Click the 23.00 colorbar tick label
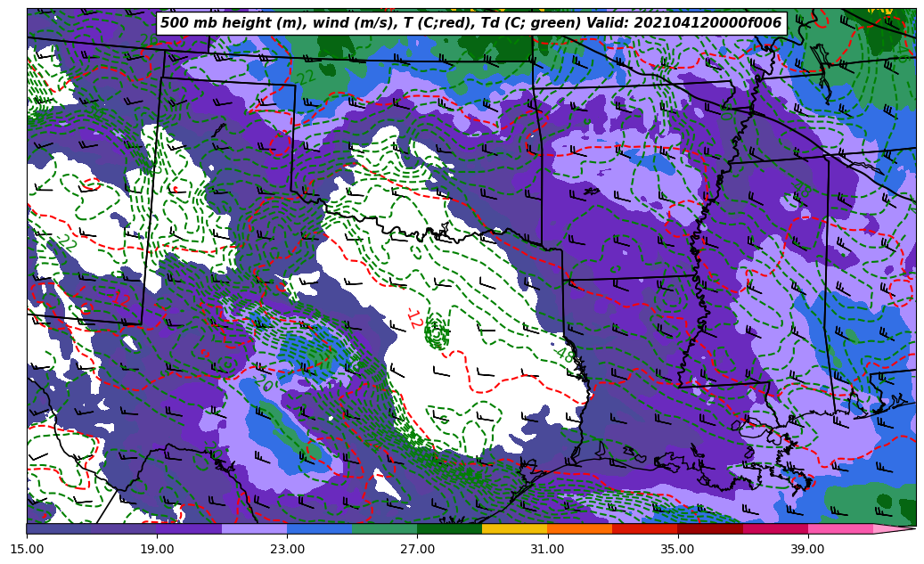 click(x=287, y=550)
